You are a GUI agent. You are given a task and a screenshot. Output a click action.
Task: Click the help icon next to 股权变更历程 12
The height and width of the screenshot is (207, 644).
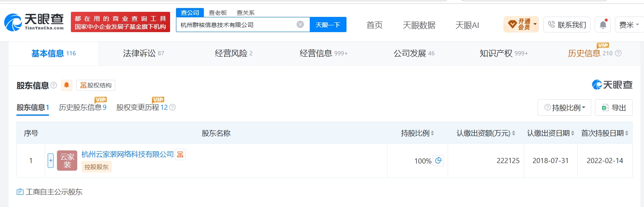[x=172, y=107]
